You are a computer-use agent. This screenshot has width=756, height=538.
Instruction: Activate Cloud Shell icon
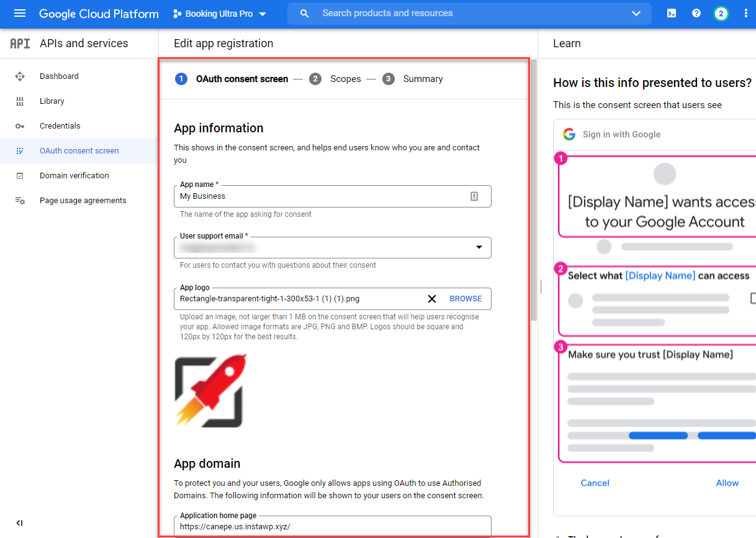pos(672,13)
